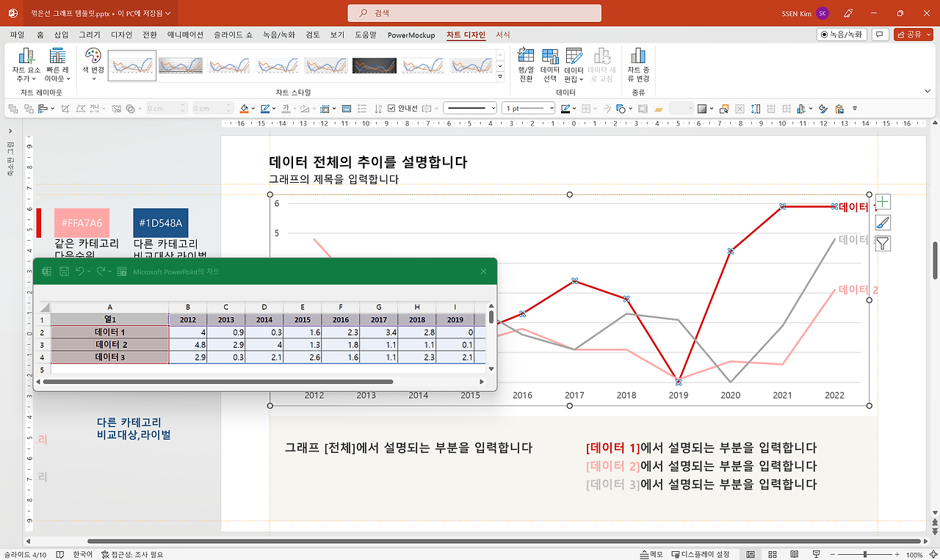Select column B header in data sheet
This screenshot has width=940, height=560.
[188, 308]
